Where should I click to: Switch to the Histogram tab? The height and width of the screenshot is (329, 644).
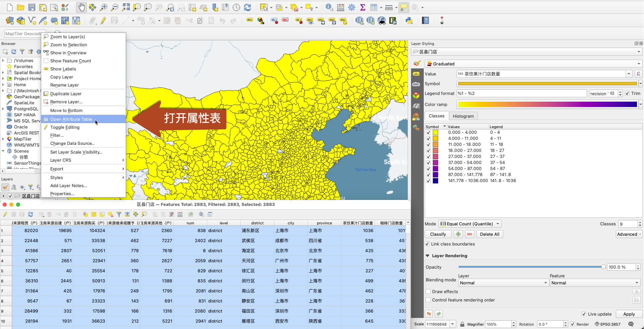click(463, 116)
